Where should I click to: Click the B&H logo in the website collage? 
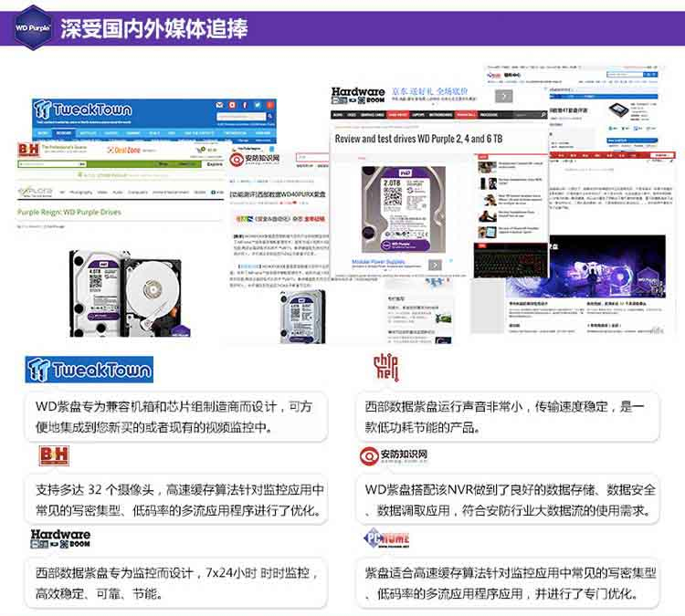point(28,150)
